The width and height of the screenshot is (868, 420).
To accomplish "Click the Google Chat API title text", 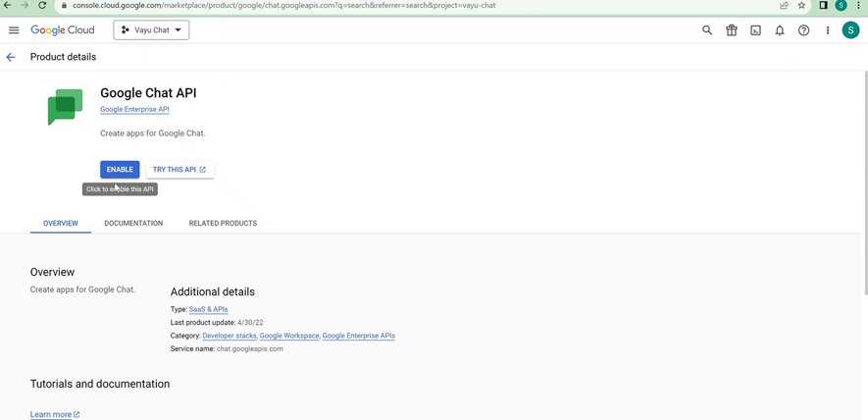I will (148, 93).
